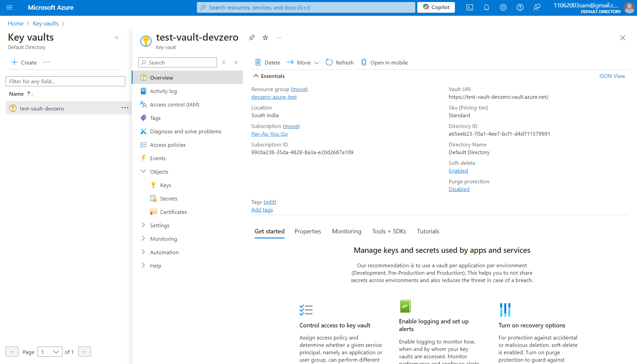Go to Key vaults breadcrumb

tap(46, 24)
